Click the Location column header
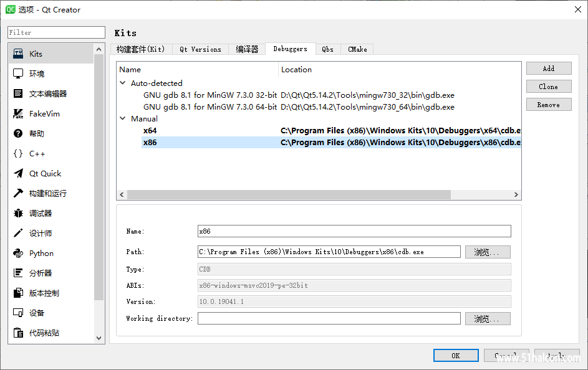The height and width of the screenshot is (370, 588). [x=400, y=69]
